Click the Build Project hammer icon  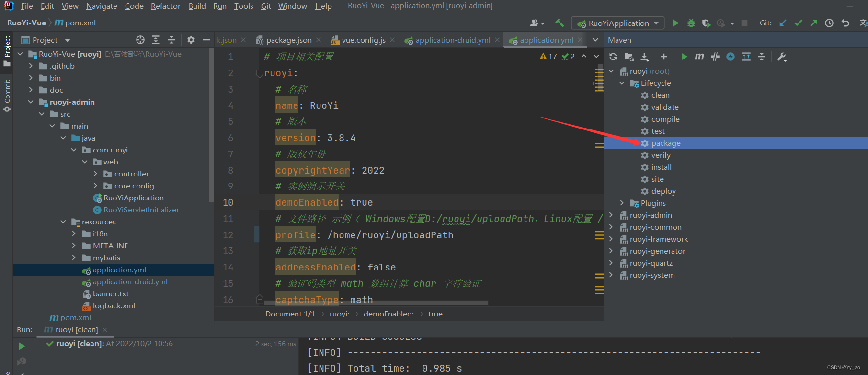click(x=560, y=23)
